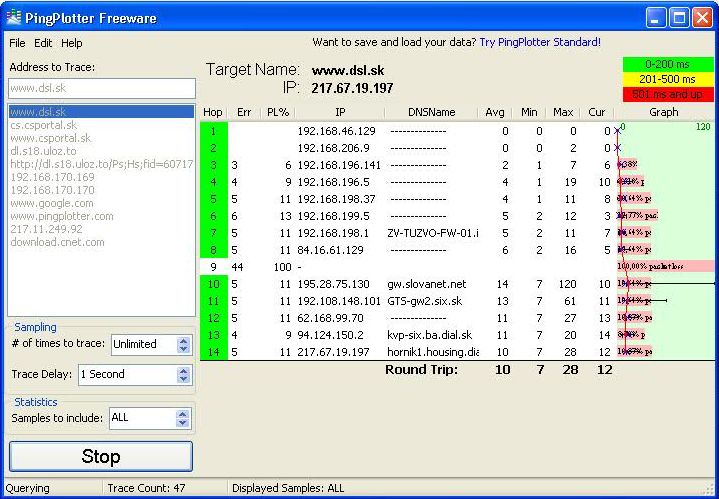The height and width of the screenshot is (499, 719).
Task: Select cs.csportal.sk from address history
Action: (43, 125)
